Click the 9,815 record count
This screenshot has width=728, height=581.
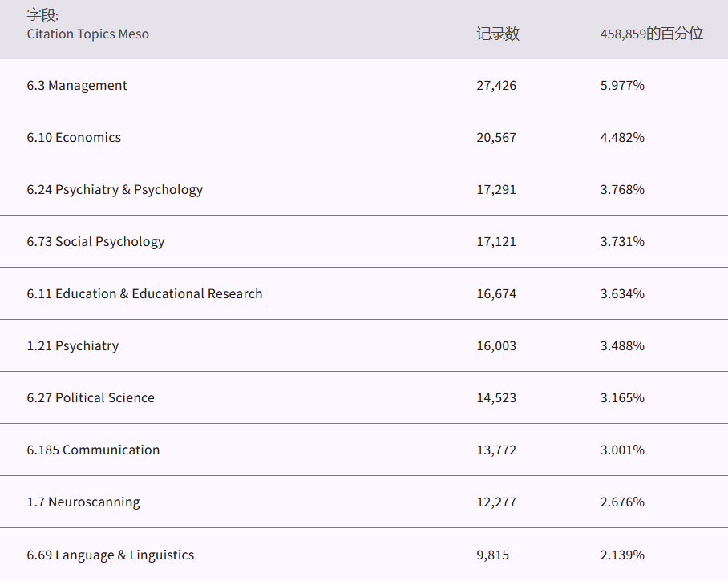(x=492, y=555)
